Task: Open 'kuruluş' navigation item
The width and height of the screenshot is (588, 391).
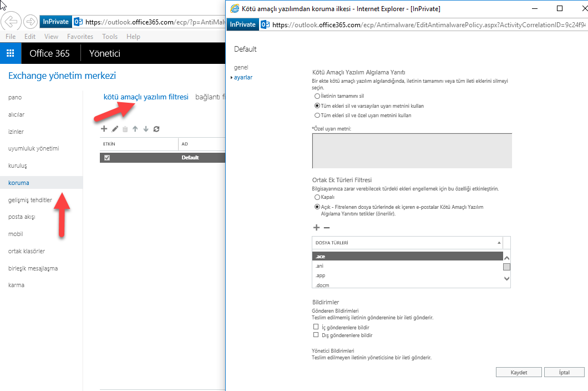Action: point(18,166)
